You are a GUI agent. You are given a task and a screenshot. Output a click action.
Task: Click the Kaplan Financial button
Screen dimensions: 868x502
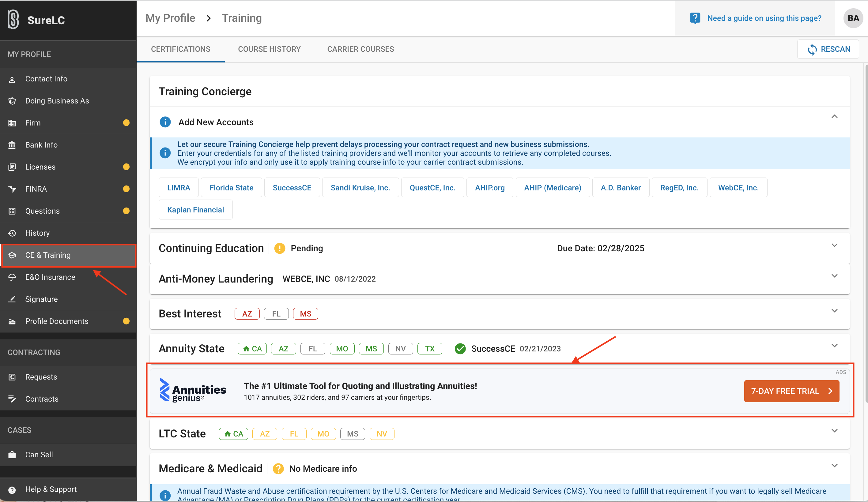coord(196,210)
